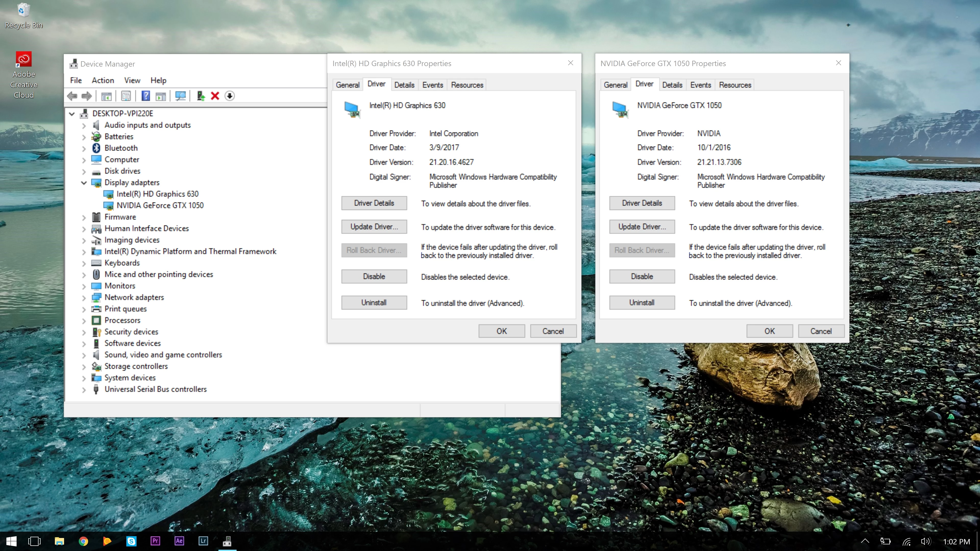This screenshot has height=551, width=980.
Task: Click the blue Help question-mark toolbar icon
Action: pyautogui.click(x=145, y=96)
